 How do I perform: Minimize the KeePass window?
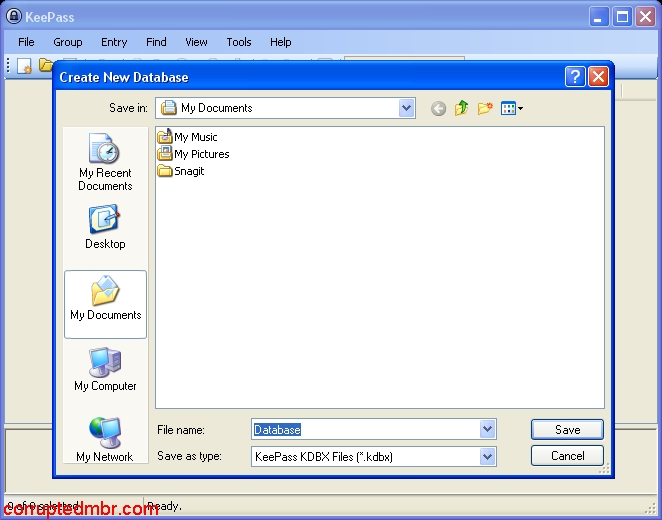(599, 17)
